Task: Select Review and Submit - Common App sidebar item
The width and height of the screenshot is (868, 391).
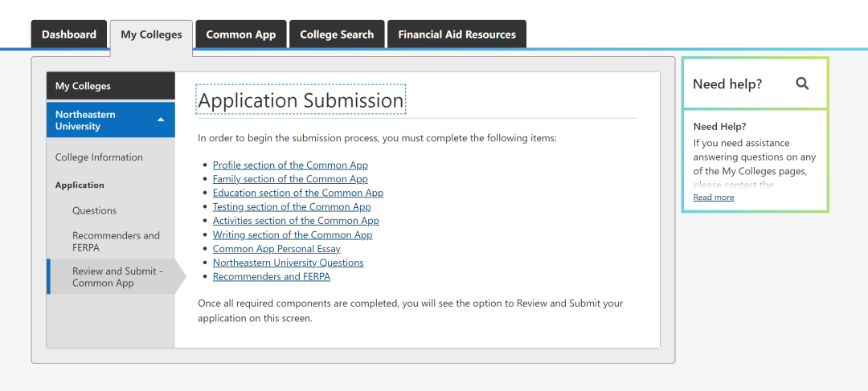Action: (x=117, y=277)
